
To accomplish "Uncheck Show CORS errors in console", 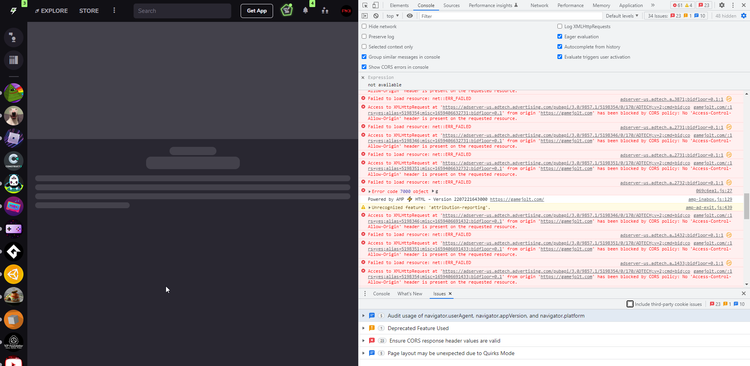I will (364, 67).
